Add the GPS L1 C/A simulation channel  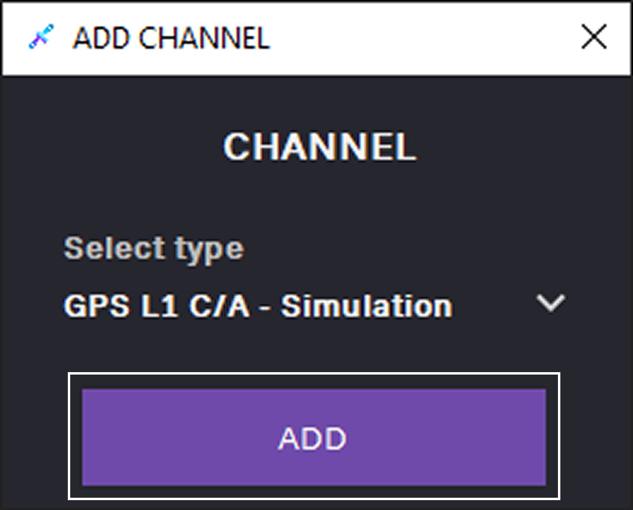click(x=313, y=437)
